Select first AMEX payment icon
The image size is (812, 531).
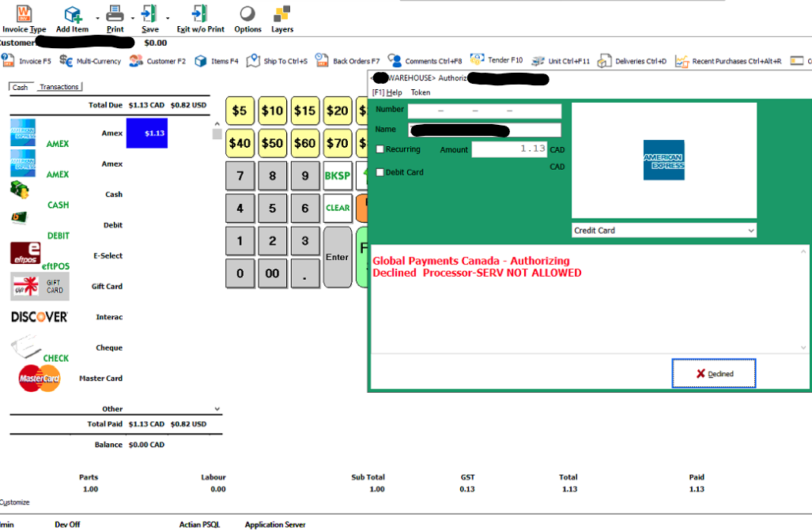[x=23, y=133]
